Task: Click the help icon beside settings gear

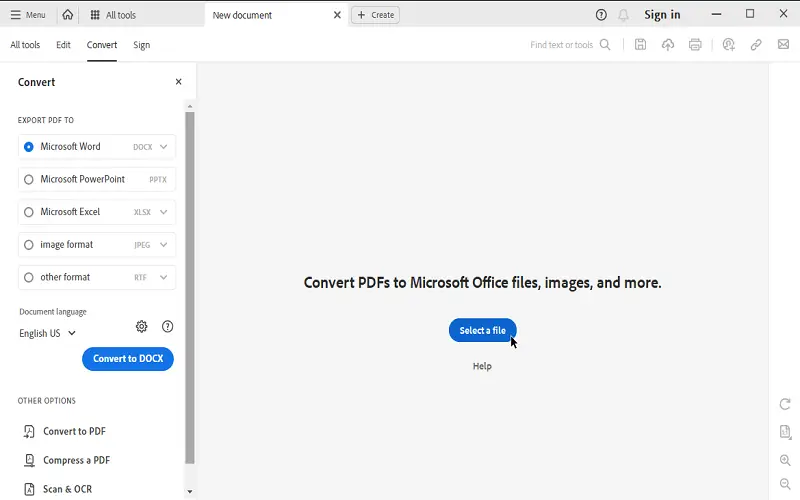Action: pyautogui.click(x=167, y=327)
